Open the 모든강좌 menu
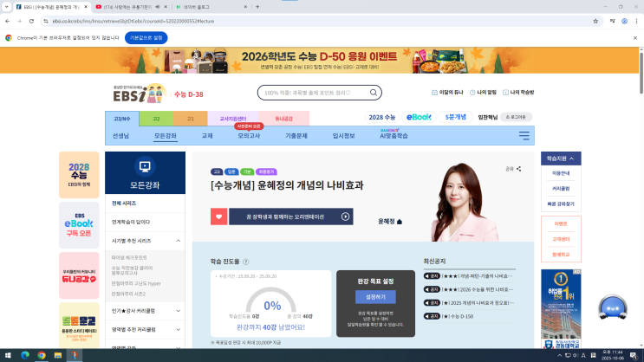644x362 pixels. pyautogui.click(x=165, y=136)
